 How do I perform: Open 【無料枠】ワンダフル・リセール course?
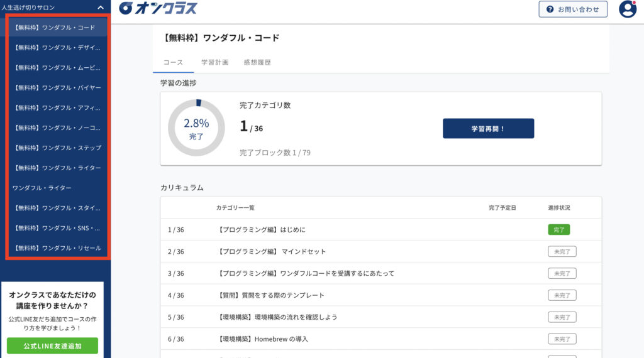pyautogui.click(x=57, y=248)
